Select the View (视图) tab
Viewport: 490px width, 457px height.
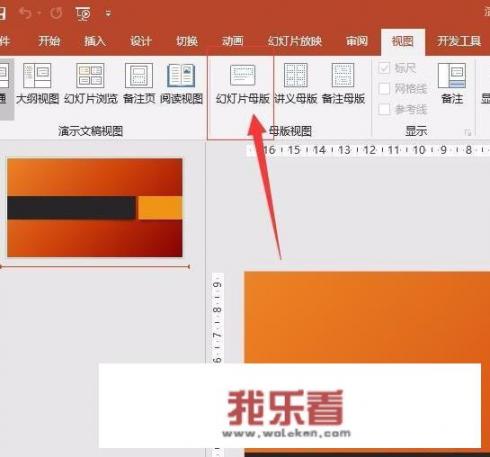(403, 41)
